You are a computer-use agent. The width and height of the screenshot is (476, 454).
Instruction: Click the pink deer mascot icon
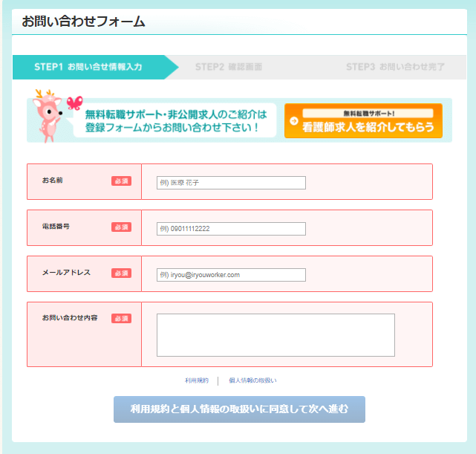(x=48, y=116)
